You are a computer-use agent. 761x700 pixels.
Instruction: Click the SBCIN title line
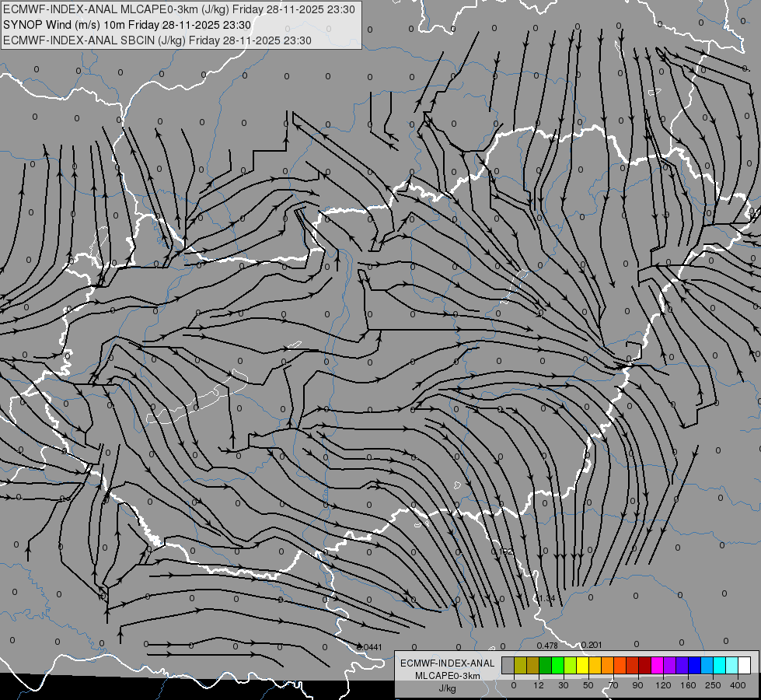(157, 40)
